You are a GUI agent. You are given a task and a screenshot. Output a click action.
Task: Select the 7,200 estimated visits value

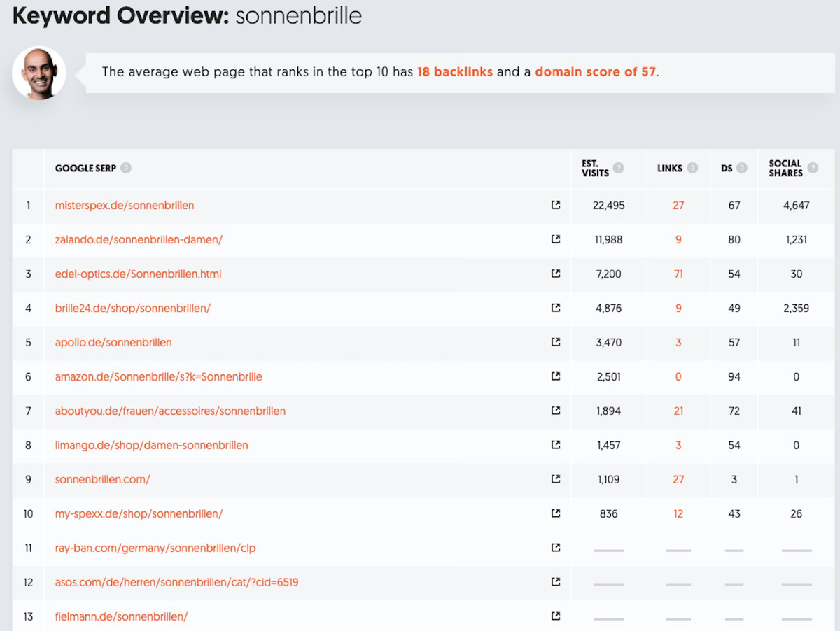coord(609,274)
